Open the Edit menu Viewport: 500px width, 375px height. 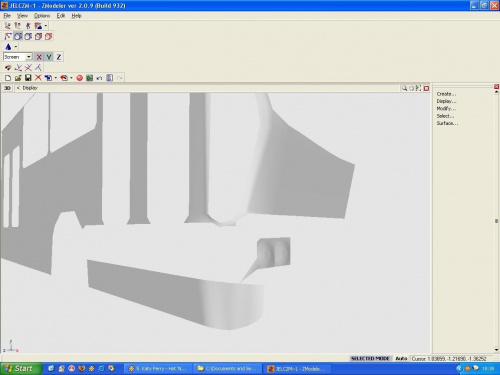point(61,16)
